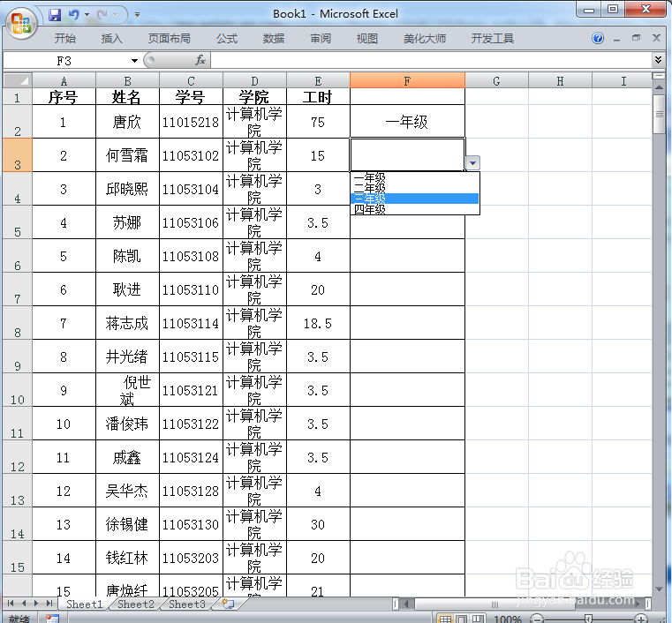Switch to Normal view in status bar
672x623 pixels.
pos(445,619)
